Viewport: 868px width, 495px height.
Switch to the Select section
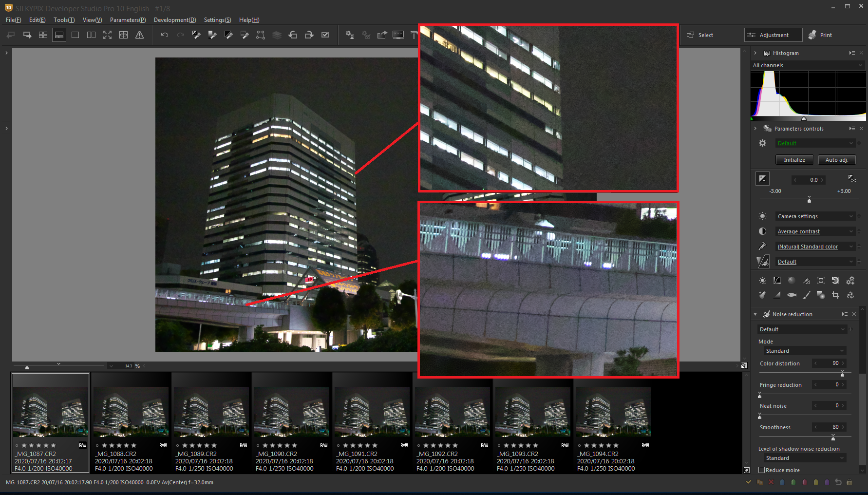point(700,35)
